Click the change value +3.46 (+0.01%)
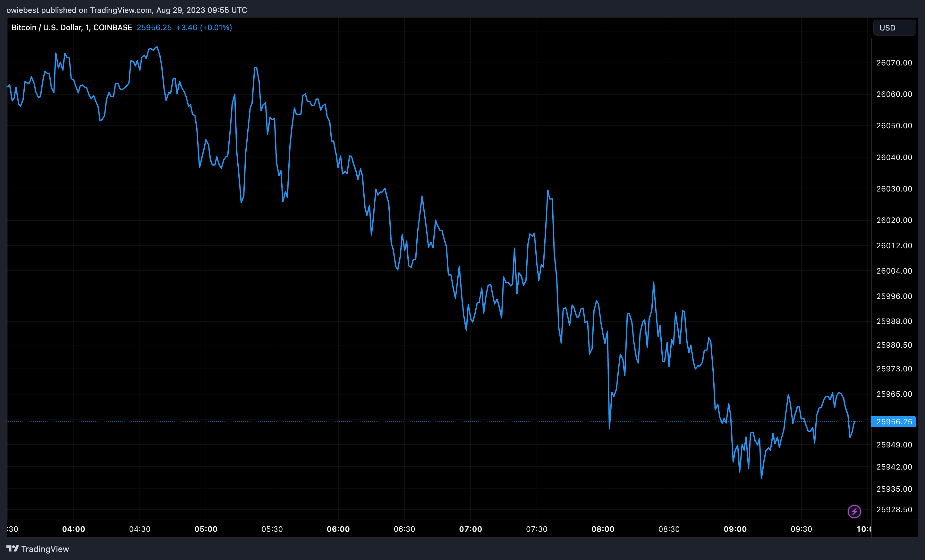 click(204, 27)
